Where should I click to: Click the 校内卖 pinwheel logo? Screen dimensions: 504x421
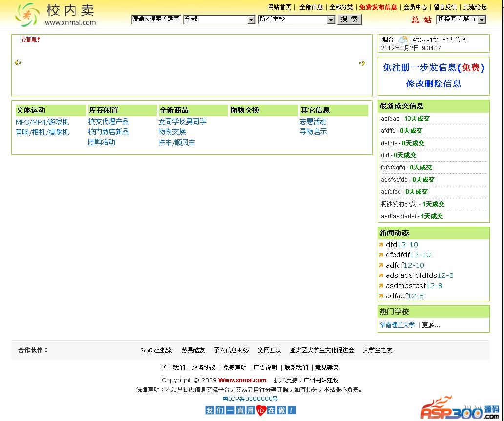tap(27, 15)
